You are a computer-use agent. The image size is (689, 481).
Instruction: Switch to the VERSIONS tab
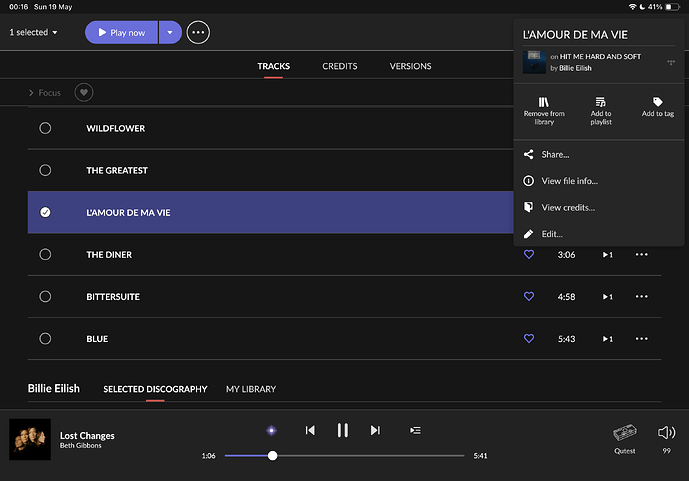[410, 66]
